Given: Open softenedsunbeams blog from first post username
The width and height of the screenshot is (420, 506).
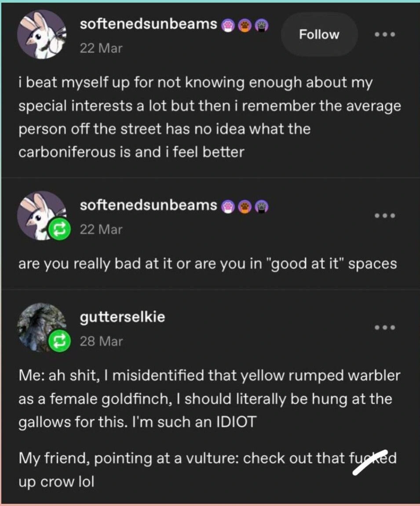Looking at the screenshot, I should [148, 25].
